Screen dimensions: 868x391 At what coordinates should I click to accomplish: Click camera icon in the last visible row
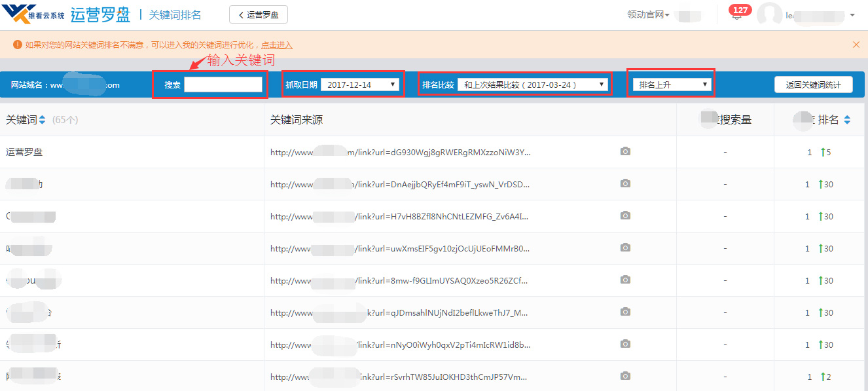pyautogui.click(x=625, y=377)
